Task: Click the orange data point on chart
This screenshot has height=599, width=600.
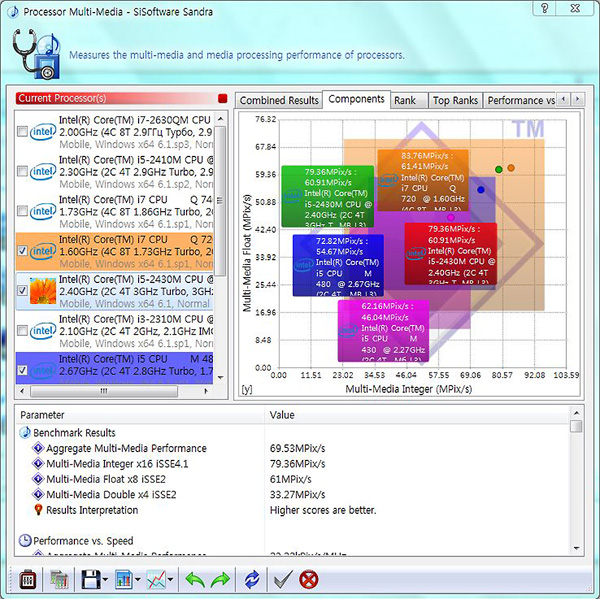Action: coord(511,168)
